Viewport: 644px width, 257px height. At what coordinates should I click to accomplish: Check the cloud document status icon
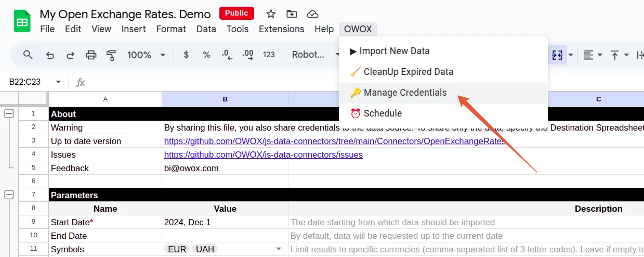(x=312, y=14)
